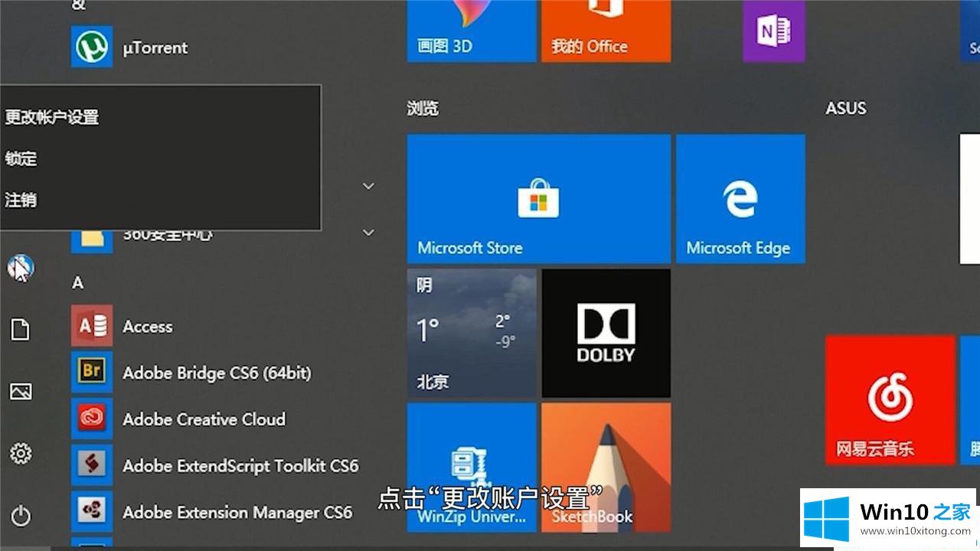
Task: Click the "浏览" tile group title
Action: click(x=423, y=109)
